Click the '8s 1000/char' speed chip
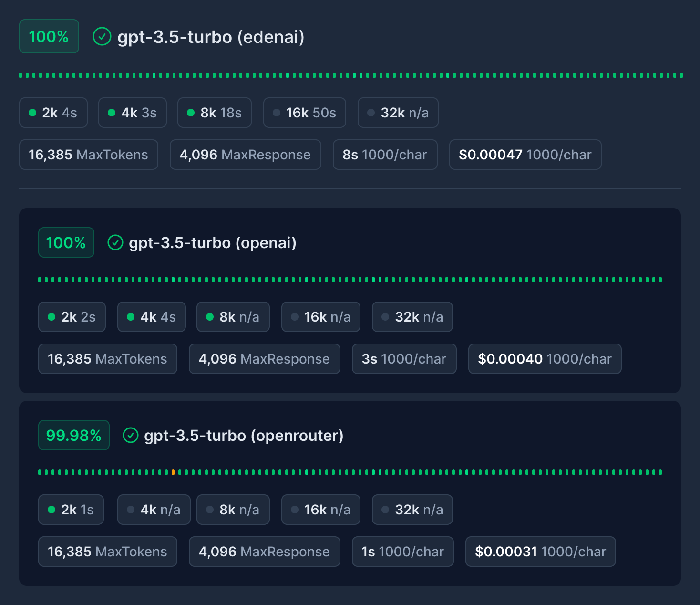700x605 pixels. point(385,155)
